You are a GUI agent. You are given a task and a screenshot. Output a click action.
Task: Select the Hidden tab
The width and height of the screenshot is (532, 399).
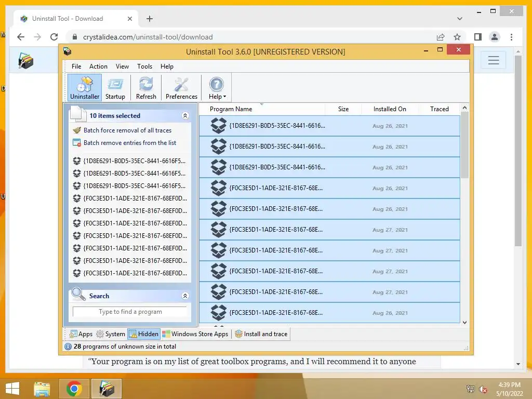pos(144,334)
